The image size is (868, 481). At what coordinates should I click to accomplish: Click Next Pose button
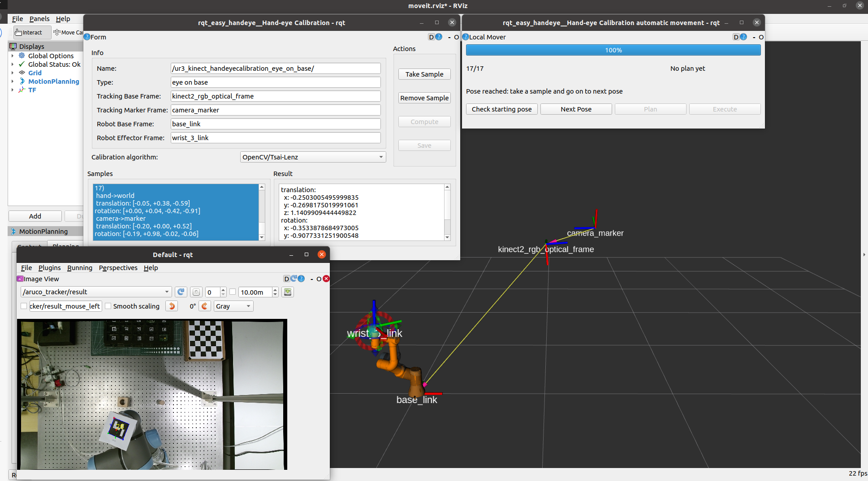(576, 109)
